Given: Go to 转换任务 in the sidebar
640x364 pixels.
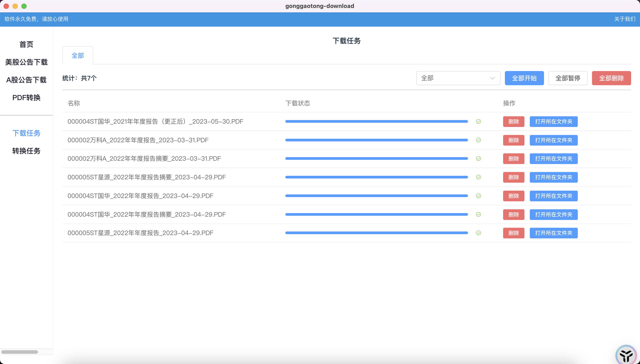Looking at the screenshot, I should click(x=26, y=151).
